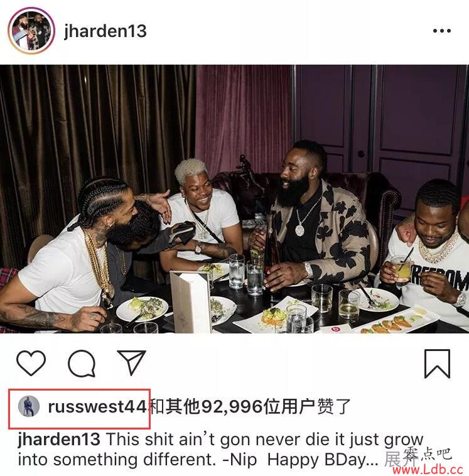
Task: Open russwest44 small avatar in likes row
Action: (x=29, y=406)
